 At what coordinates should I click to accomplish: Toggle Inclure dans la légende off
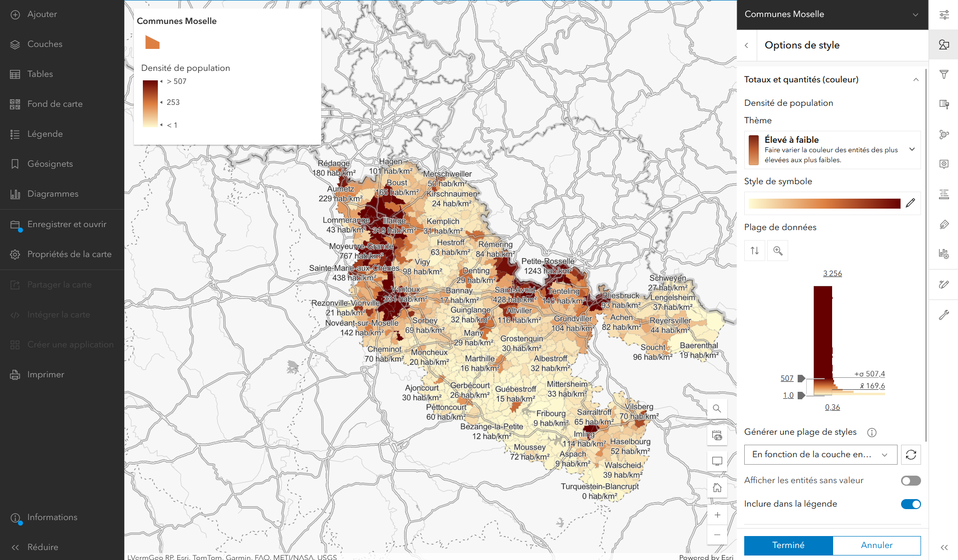[911, 504]
